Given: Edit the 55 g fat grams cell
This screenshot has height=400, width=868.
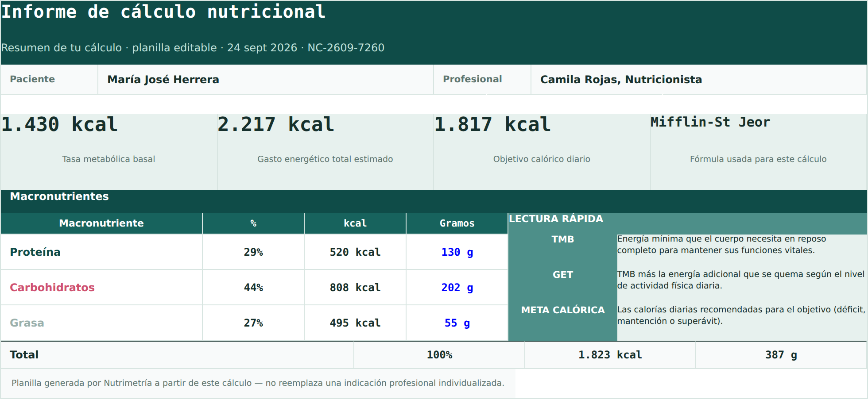Looking at the screenshot, I should [x=457, y=323].
